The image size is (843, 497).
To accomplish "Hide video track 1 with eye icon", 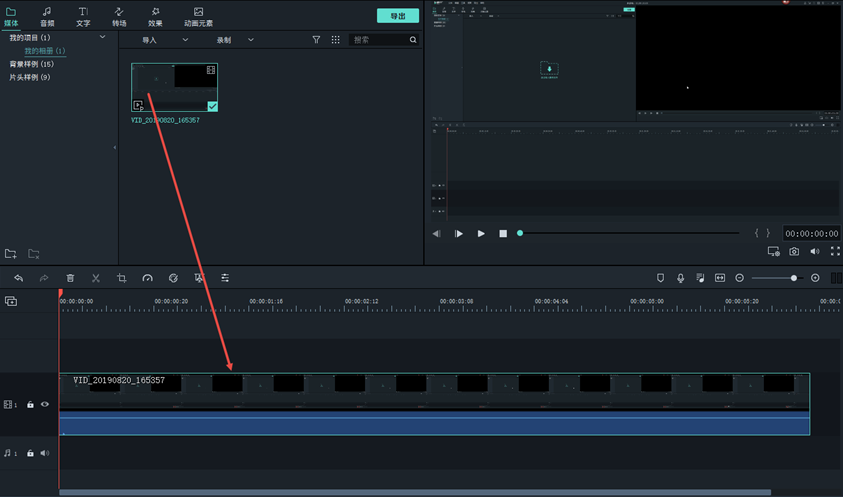I will pyautogui.click(x=45, y=404).
